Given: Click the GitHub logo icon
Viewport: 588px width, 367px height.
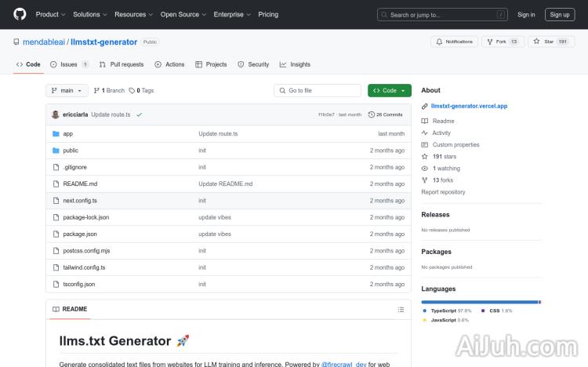Looking at the screenshot, I should [20, 14].
